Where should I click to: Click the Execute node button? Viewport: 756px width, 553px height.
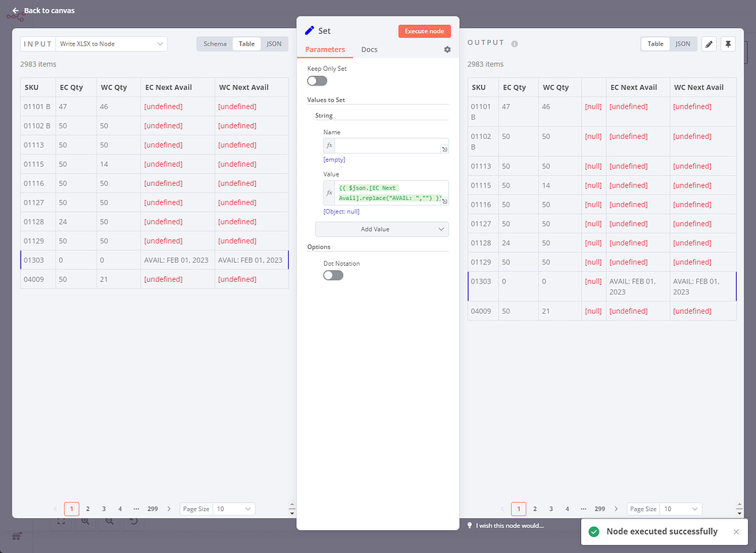coord(425,31)
